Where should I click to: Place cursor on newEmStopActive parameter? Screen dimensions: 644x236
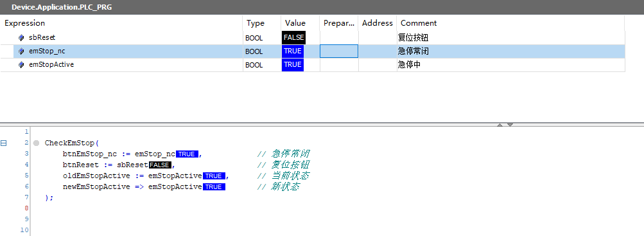pyautogui.click(x=96, y=187)
